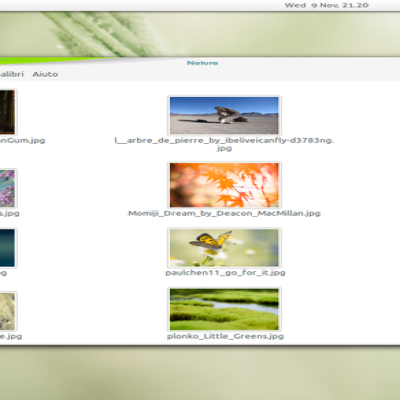Screen dimensions: 400x400
Task: Click the file name ending in nGum.jpg
Action: [x=22, y=140]
